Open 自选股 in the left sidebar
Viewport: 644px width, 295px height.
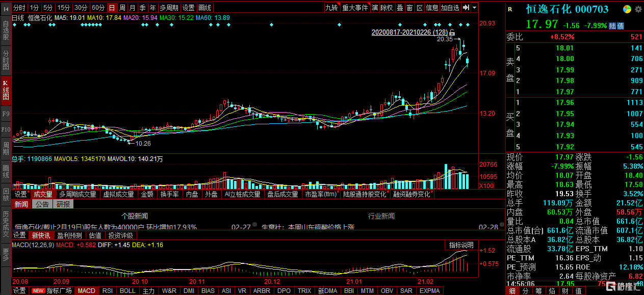click(6, 30)
